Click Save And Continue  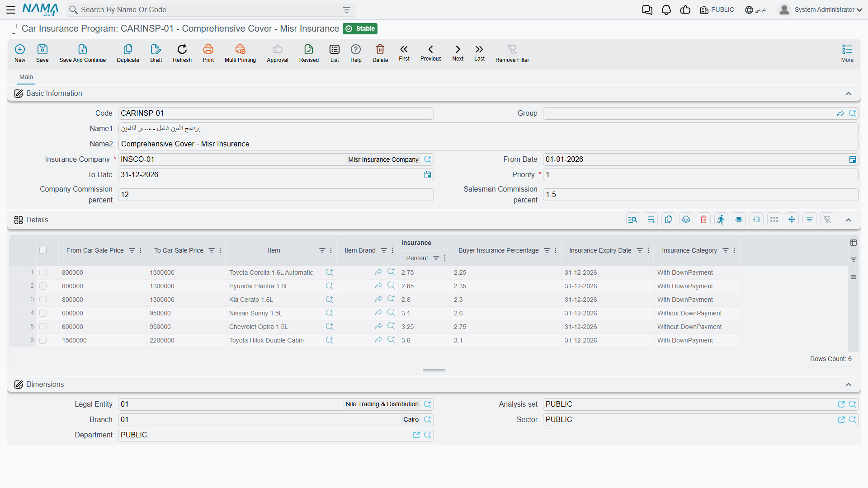tap(83, 53)
